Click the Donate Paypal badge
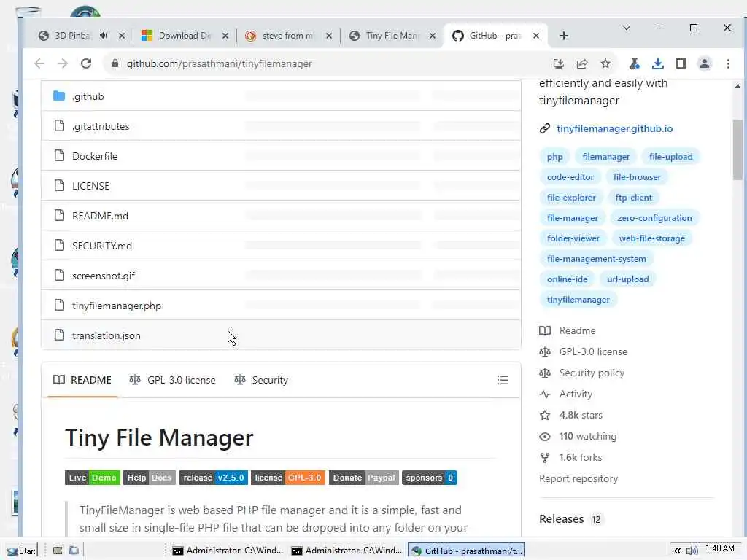This screenshot has height=560, width=747. [364, 478]
